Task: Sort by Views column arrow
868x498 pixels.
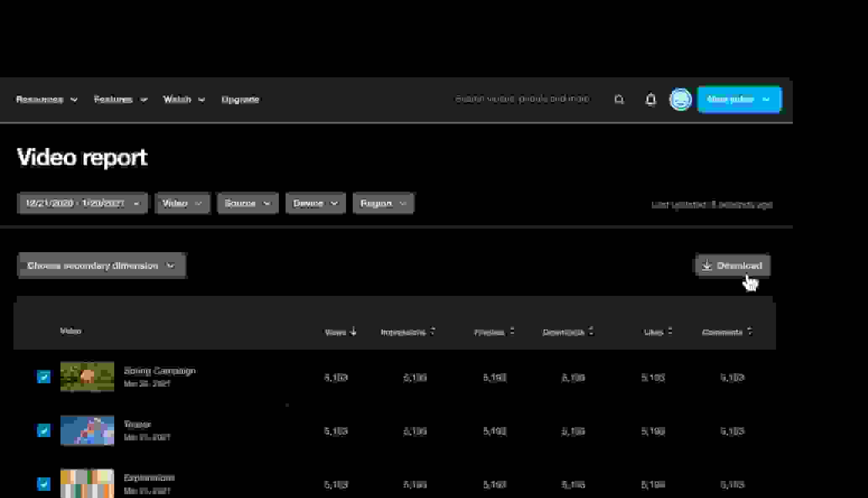Action: 353,332
